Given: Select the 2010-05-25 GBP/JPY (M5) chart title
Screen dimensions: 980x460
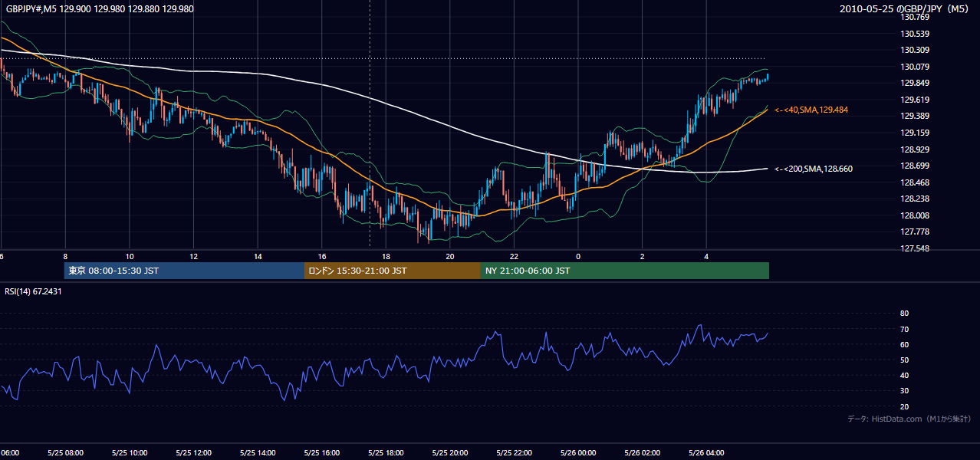Looking at the screenshot, I should [905, 9].
